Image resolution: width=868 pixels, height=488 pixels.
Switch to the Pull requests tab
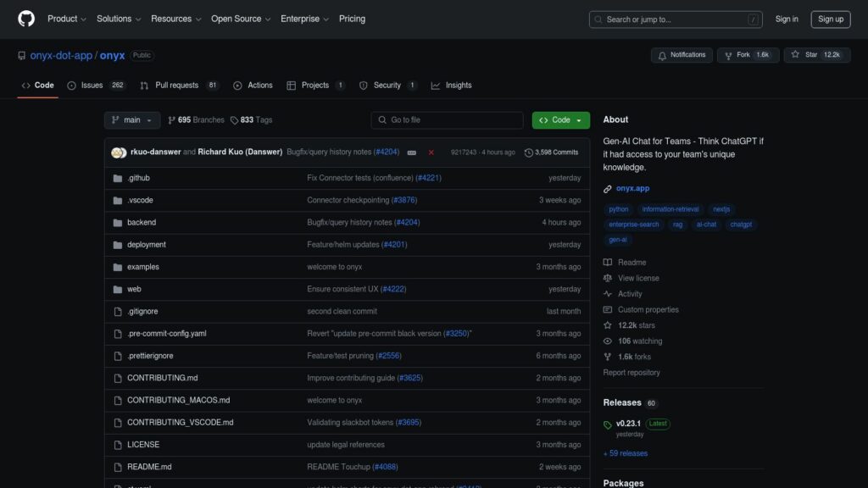pyautogui.click(x=179, y=86)
